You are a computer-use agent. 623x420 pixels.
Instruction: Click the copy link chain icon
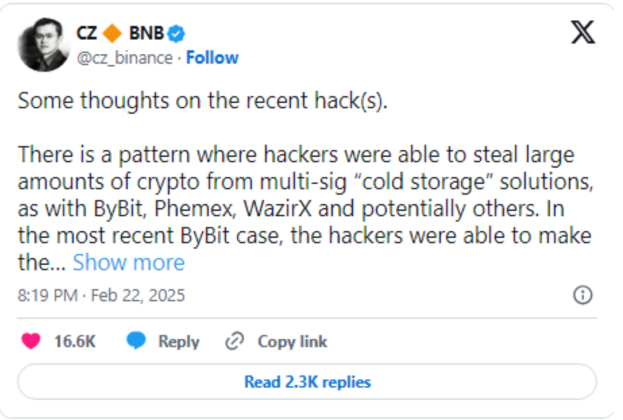point(236,341)
